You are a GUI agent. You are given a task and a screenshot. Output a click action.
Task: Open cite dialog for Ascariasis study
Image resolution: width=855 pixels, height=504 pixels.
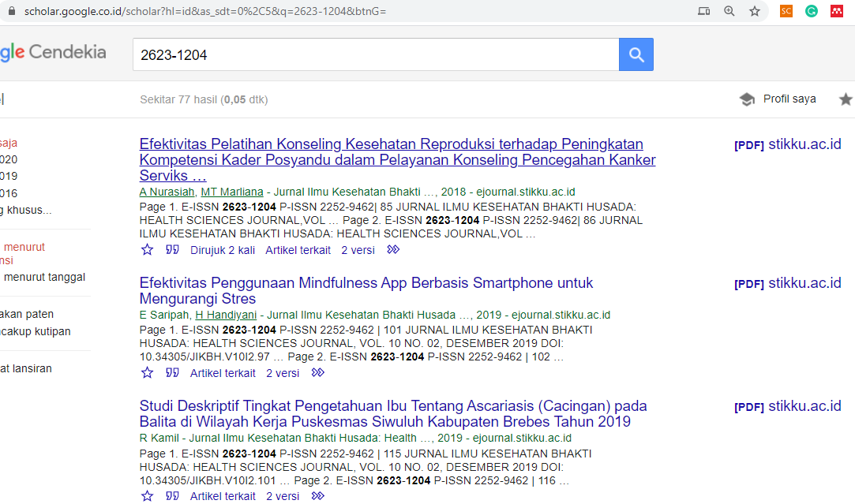tap(172, 496)
